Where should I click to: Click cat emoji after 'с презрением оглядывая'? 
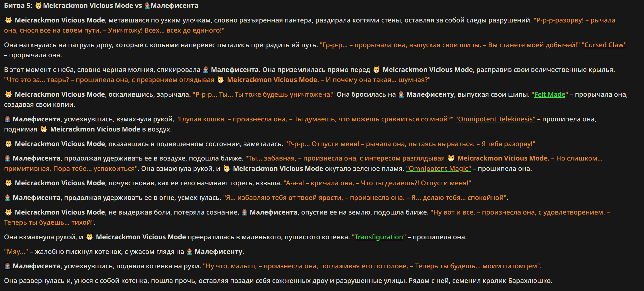pyautogui.click(x=221, y=80)
